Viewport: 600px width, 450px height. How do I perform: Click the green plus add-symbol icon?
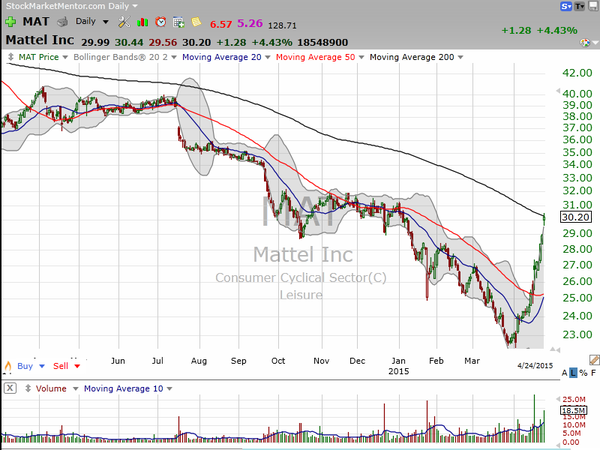click(10, 22)
